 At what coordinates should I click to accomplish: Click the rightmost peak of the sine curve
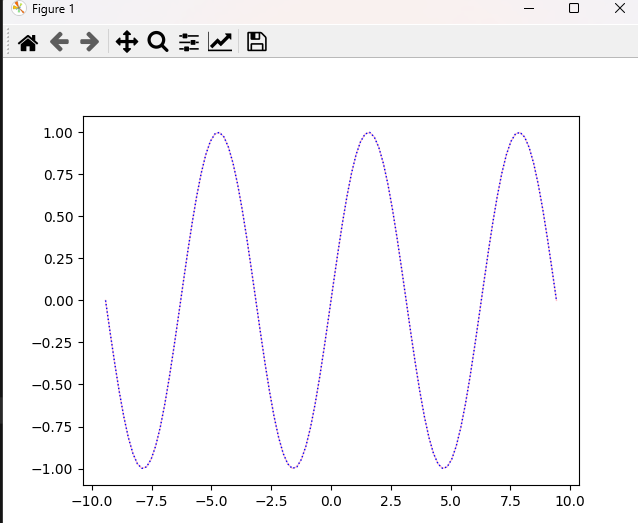[x=518, y=133]
